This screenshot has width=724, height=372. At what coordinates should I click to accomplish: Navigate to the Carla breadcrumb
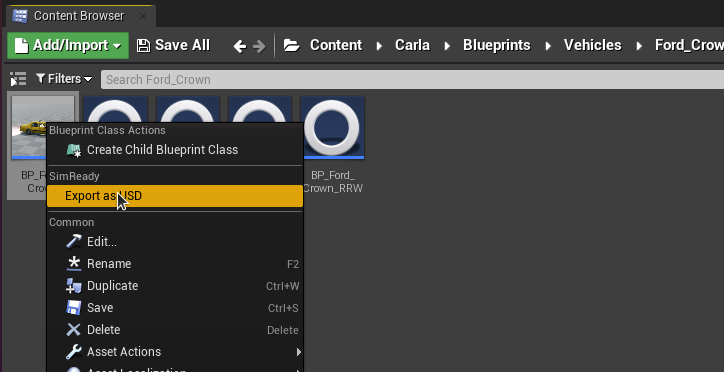point(412,45)
